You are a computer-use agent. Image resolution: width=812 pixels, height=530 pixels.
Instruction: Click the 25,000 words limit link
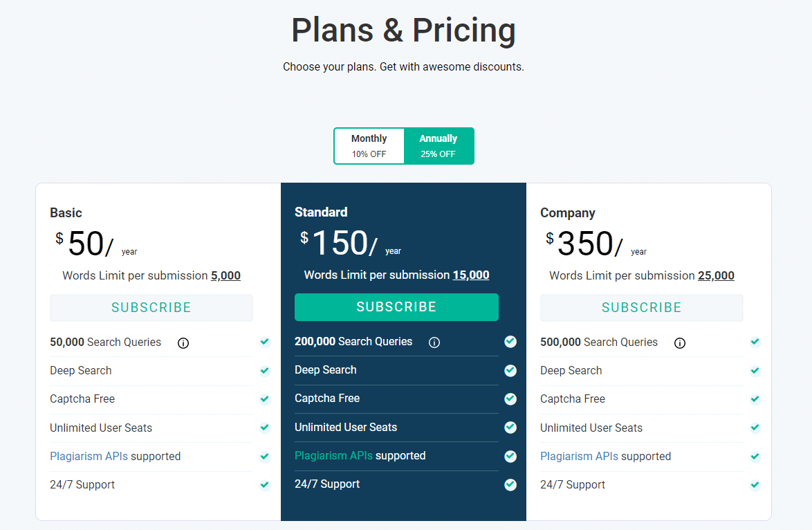(x=716, y=275)
